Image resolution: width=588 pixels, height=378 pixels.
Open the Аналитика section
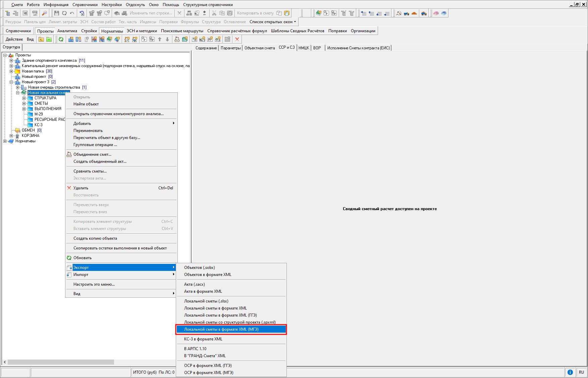coord(67,31)
